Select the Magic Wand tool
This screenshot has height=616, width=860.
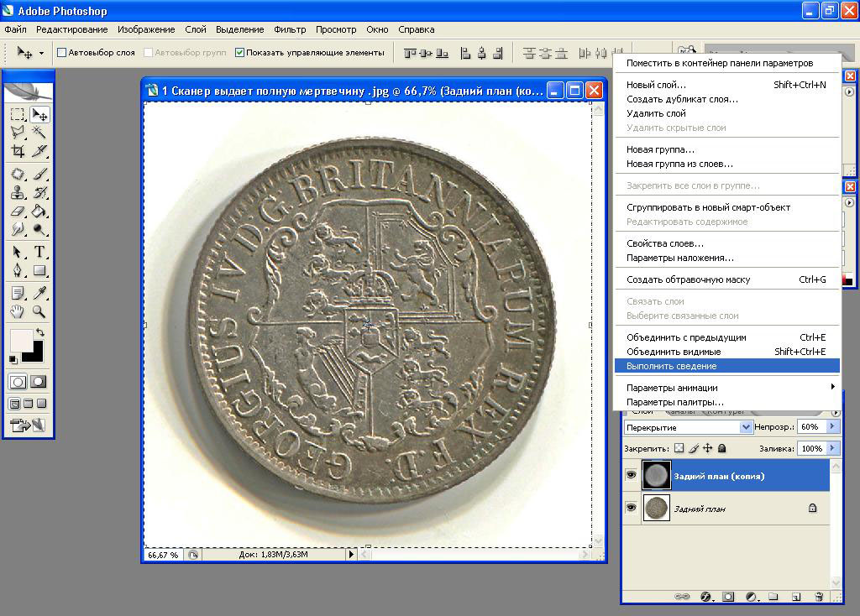coord(39,132)
